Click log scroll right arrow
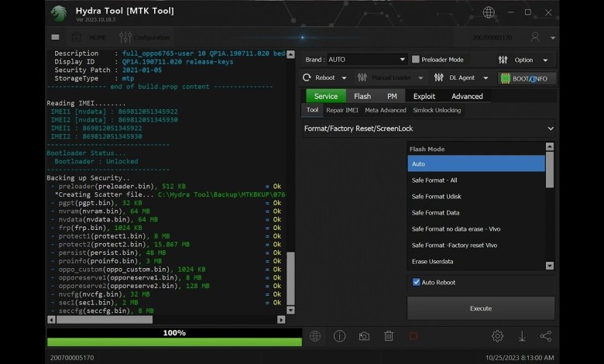Screen dimensions: 604x364 [x=281, y=319]
